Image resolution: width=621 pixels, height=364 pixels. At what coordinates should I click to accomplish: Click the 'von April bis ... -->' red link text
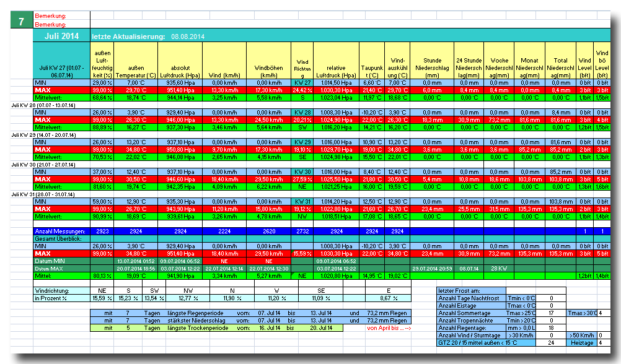[x=389, y=328]
